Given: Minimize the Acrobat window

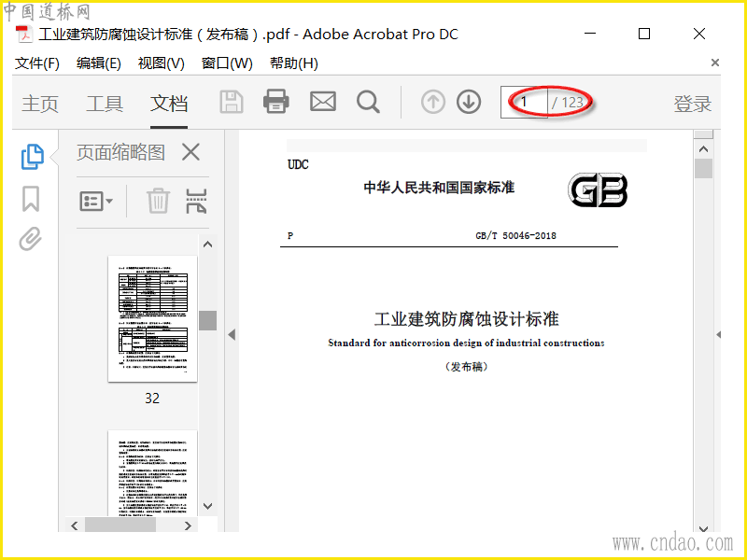Looking at the screenshot, I should 590,34.
